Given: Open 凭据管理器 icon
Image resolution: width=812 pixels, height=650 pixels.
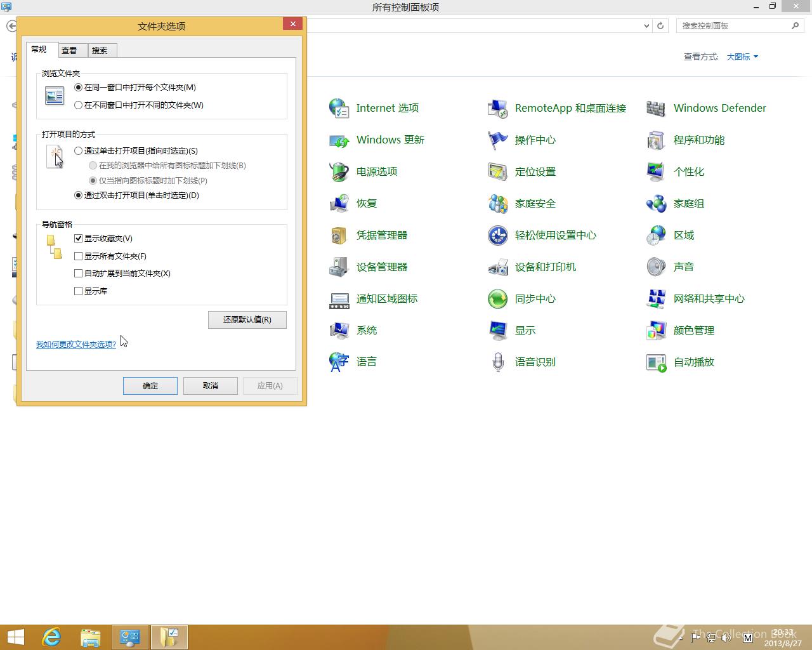Looking at the screenshot, I should (x=339, y=235).
